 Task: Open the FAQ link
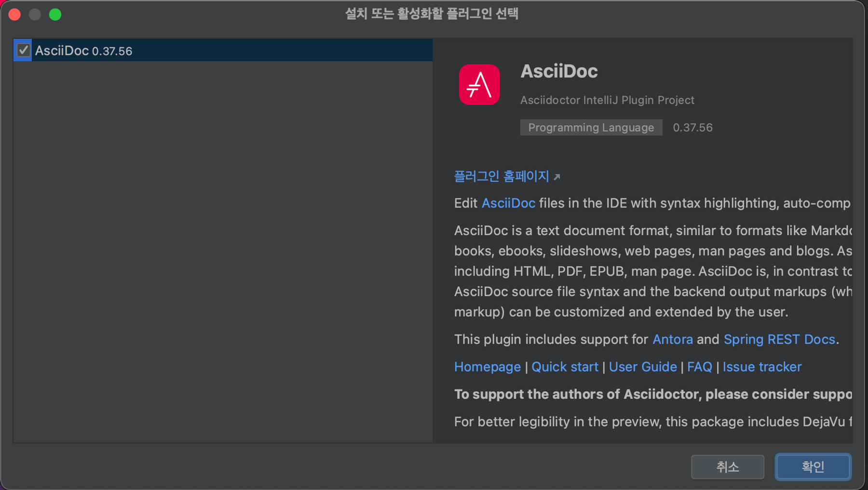(699, 367)
